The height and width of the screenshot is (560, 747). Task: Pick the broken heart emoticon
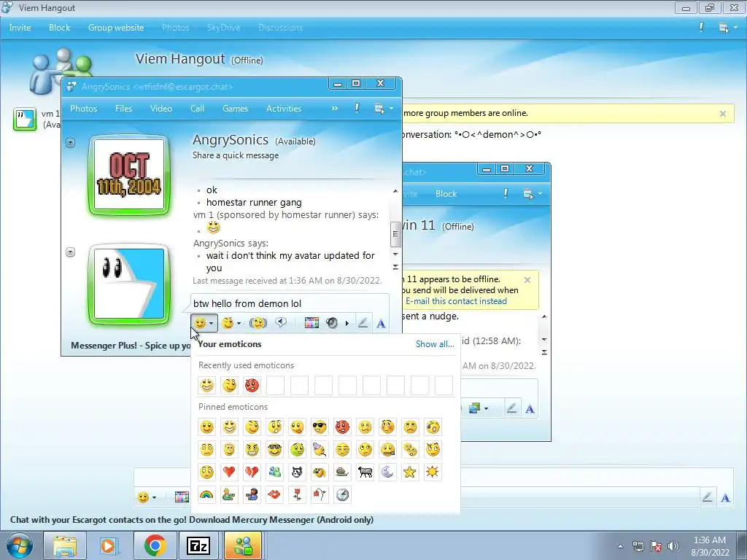pos(252,472)
